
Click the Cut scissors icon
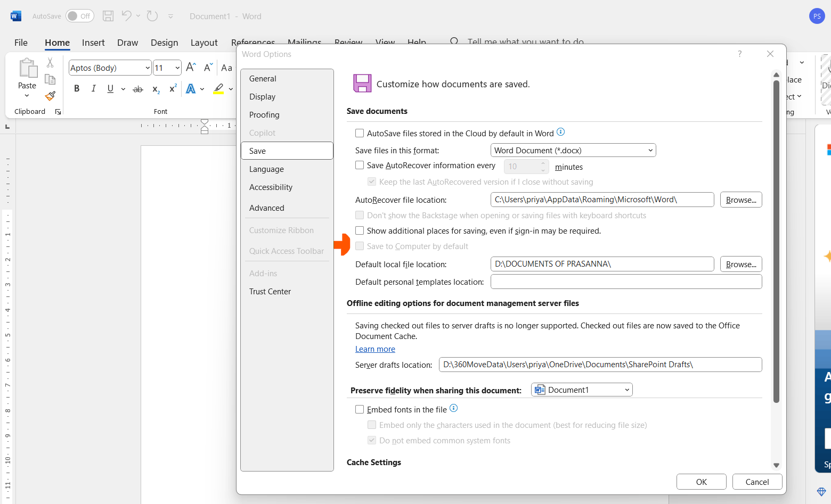[x=50, y=62]
